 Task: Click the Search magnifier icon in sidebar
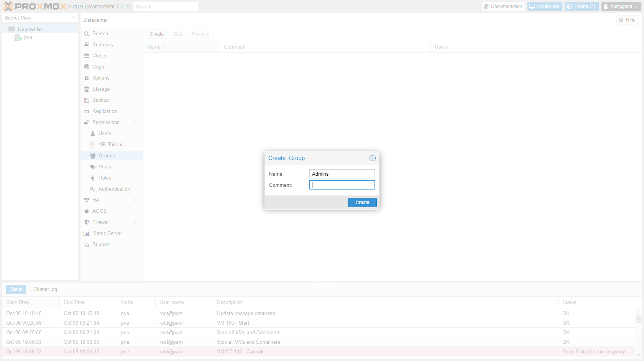(87, 34)
